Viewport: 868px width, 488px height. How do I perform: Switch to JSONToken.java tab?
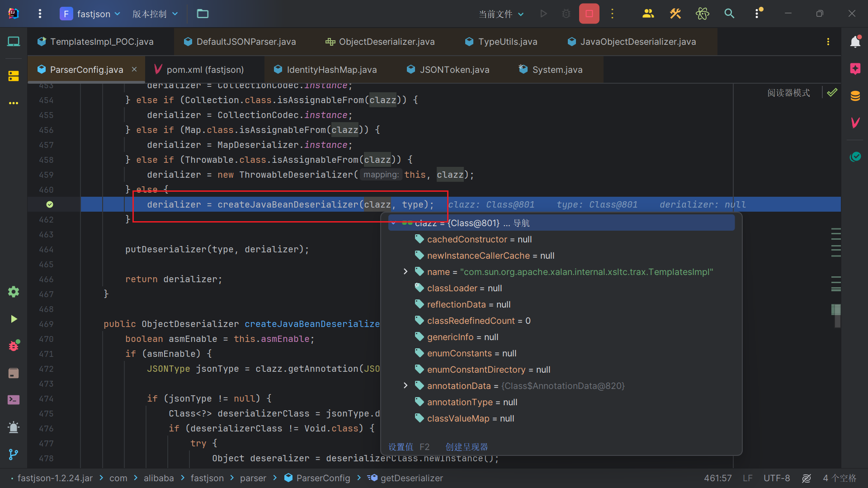[x=448, y=70]
